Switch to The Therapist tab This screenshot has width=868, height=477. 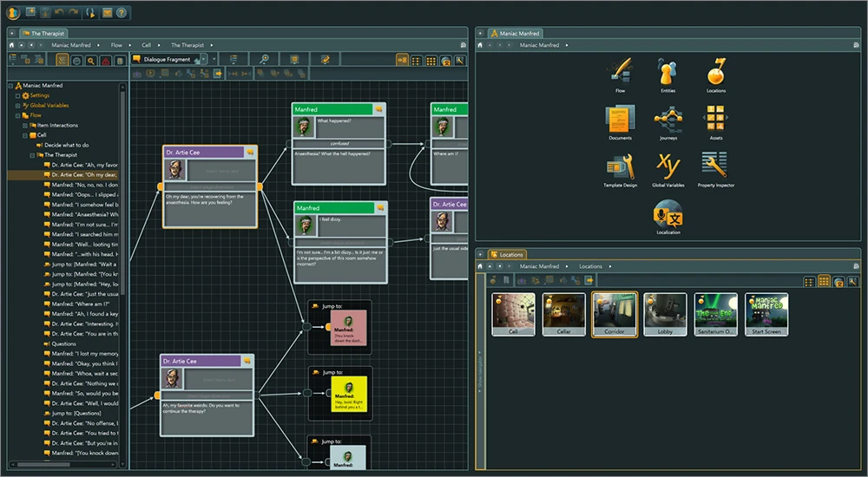(43, 33)
